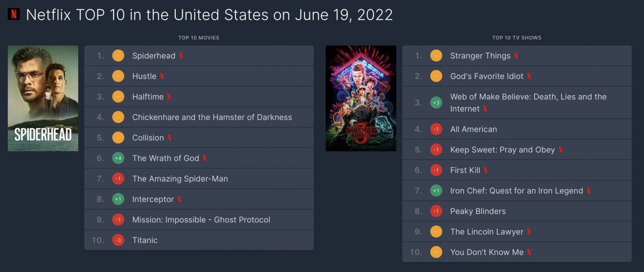Viewport: 644px width, 272px height.
Task: Select the TOP 10 TV SHOWS heading
Action: pyautogui.click(x=517, y=38)
